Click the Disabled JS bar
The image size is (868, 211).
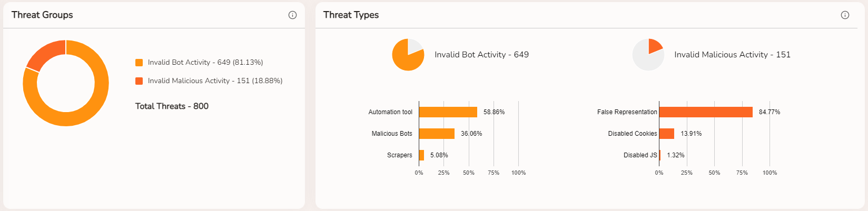click(660, 155)
